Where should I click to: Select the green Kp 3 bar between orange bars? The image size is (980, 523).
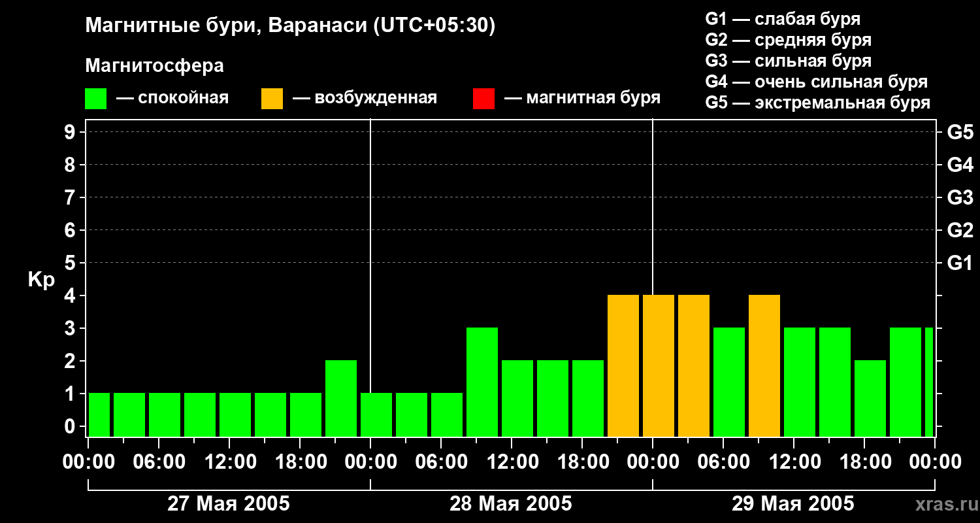coord(729,382)
